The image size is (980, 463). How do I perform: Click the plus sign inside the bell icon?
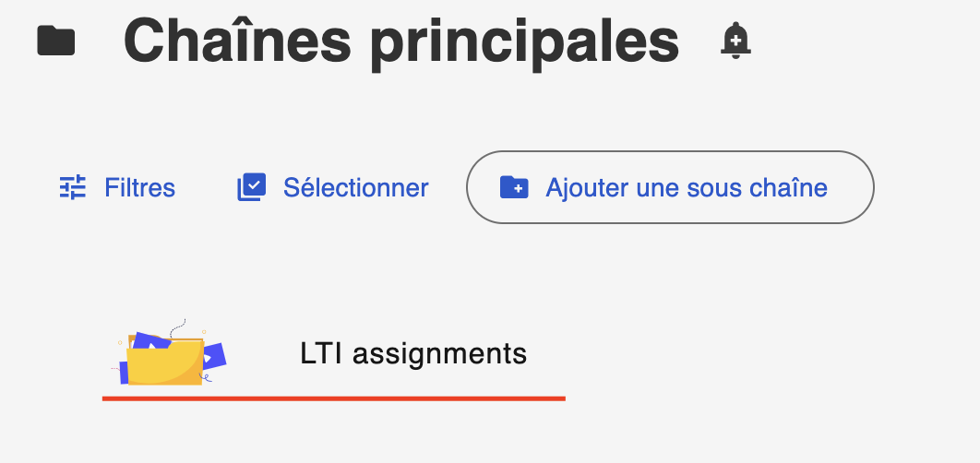click(x=735, y=39)
